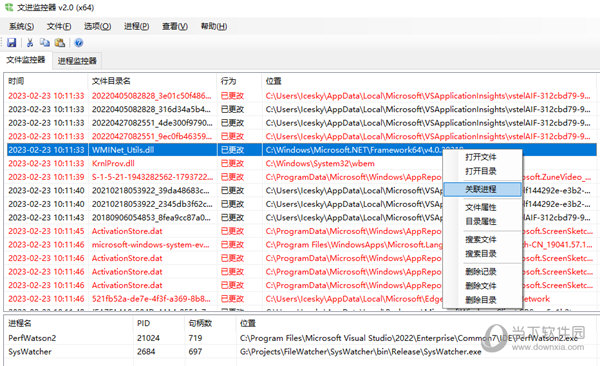Open the 系统(S) menu
This screenshot has width=600, height=366.
tap(21, 26)
